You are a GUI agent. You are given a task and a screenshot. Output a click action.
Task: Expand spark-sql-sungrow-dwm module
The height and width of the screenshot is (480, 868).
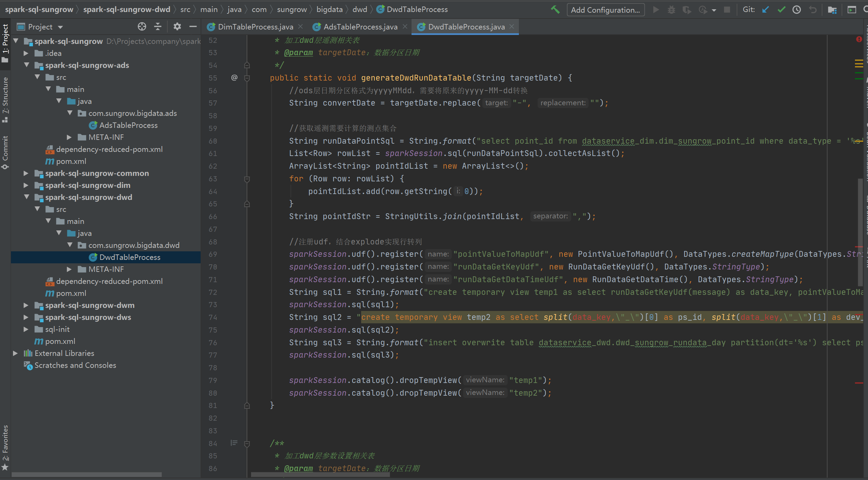click(26, 305)
